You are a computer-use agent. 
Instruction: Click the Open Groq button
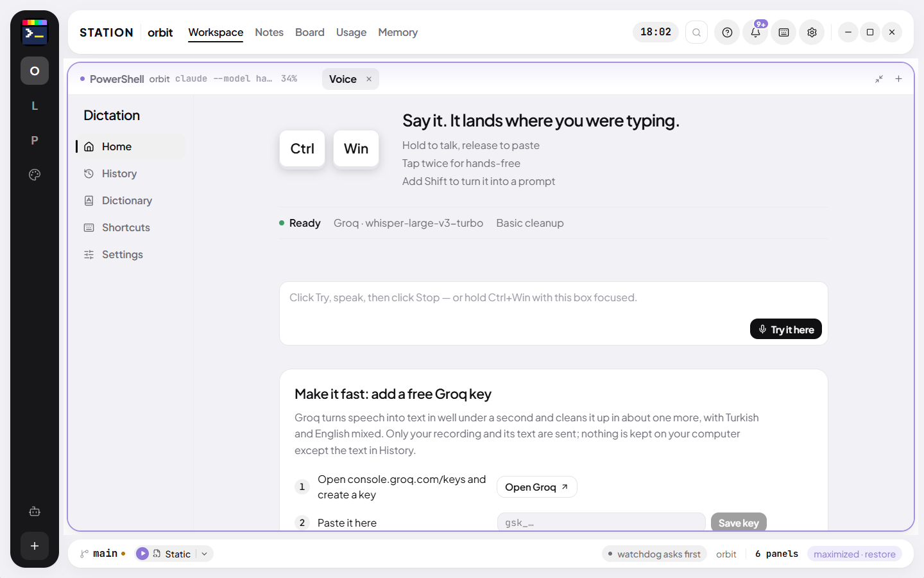click(537, 487)
